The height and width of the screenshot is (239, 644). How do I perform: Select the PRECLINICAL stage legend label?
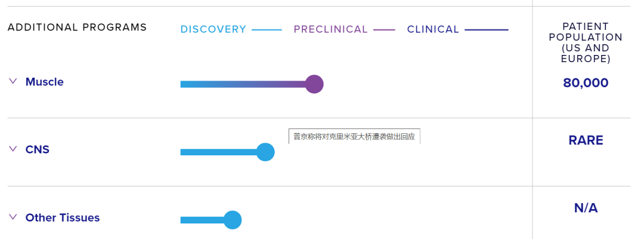[x=330, y=29]
